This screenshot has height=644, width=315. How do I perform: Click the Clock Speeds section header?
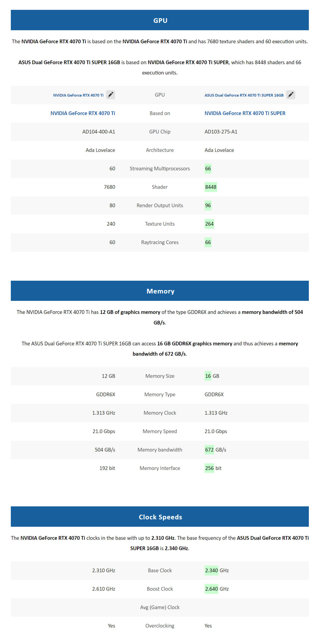point(160,517)
